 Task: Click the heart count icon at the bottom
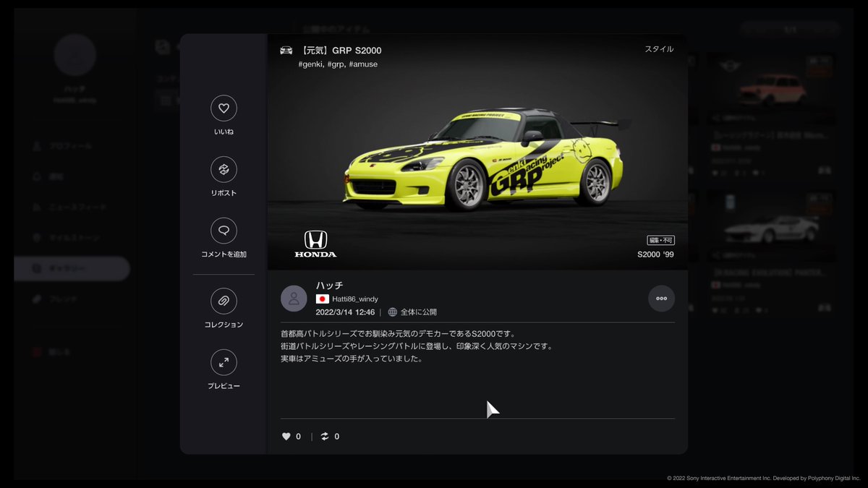[x=286, y=437]
